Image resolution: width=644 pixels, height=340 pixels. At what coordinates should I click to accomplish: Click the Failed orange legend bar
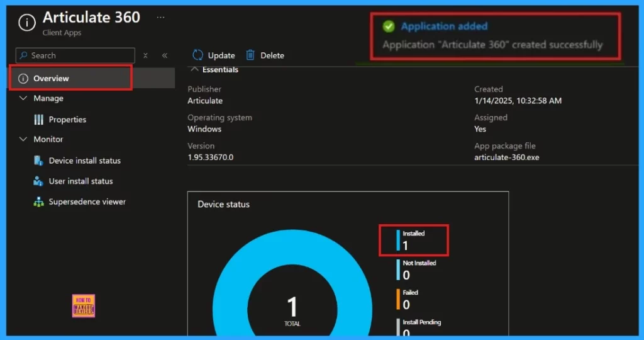[x=398, y=299]
